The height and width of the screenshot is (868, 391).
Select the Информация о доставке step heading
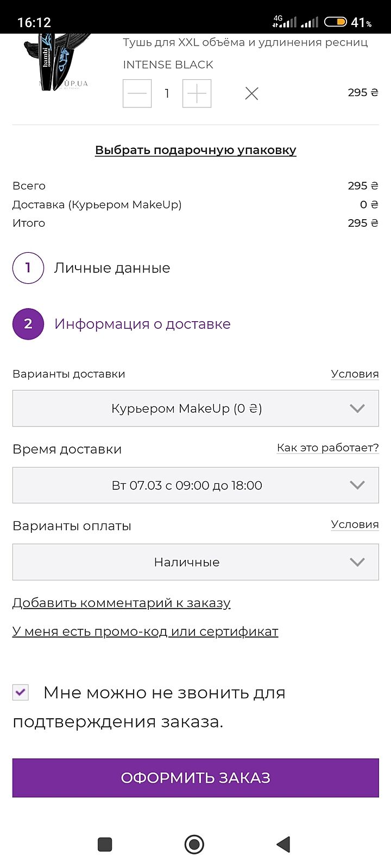(142, 324)
